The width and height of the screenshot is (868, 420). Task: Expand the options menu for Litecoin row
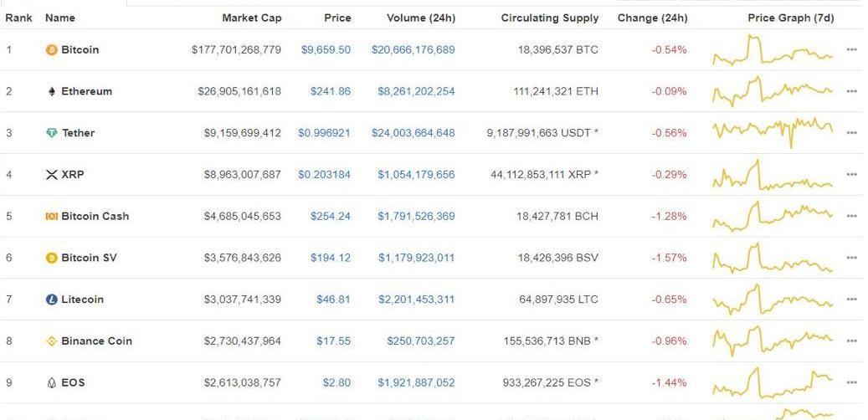click(x=851, y=300)
